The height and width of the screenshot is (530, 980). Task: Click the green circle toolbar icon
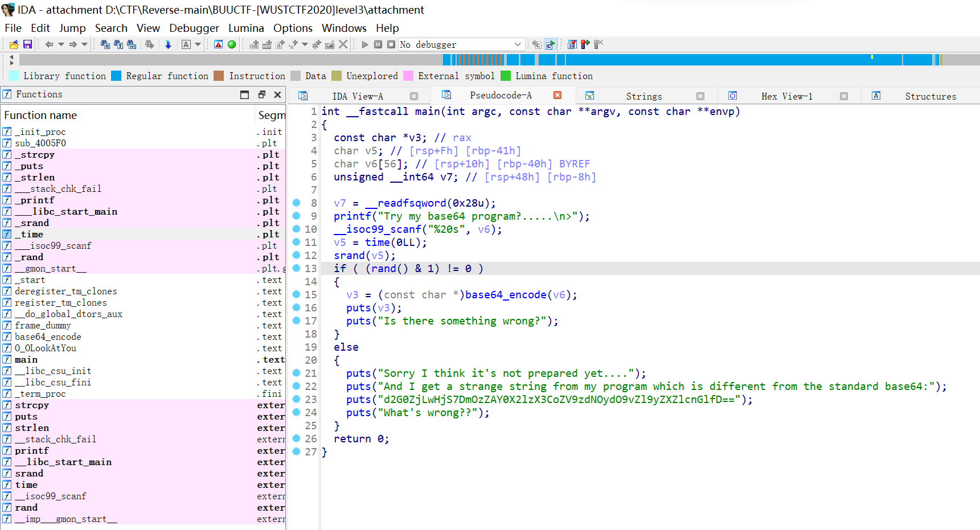point(232,44)
